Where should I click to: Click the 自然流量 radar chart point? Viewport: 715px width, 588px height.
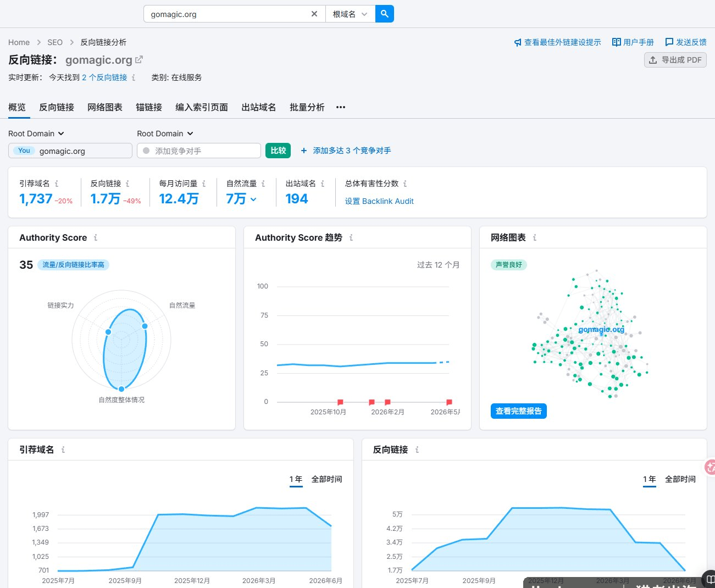(x=145, y=326)
